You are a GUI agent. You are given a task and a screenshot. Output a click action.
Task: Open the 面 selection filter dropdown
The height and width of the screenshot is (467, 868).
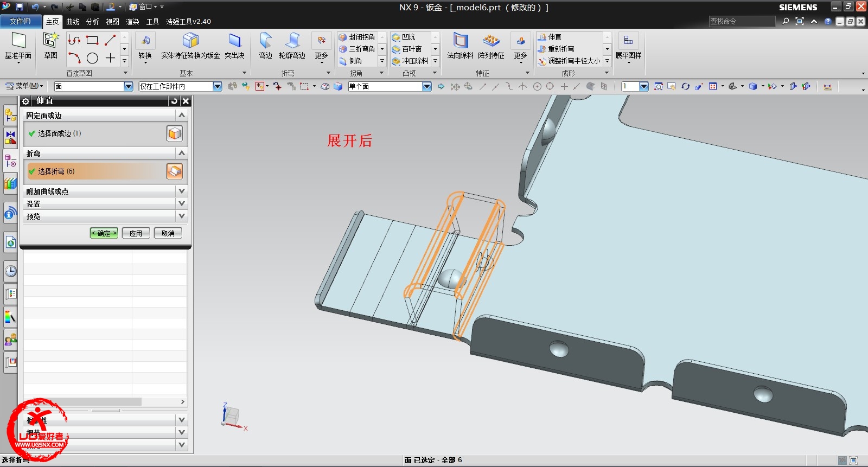coord(129,86)
